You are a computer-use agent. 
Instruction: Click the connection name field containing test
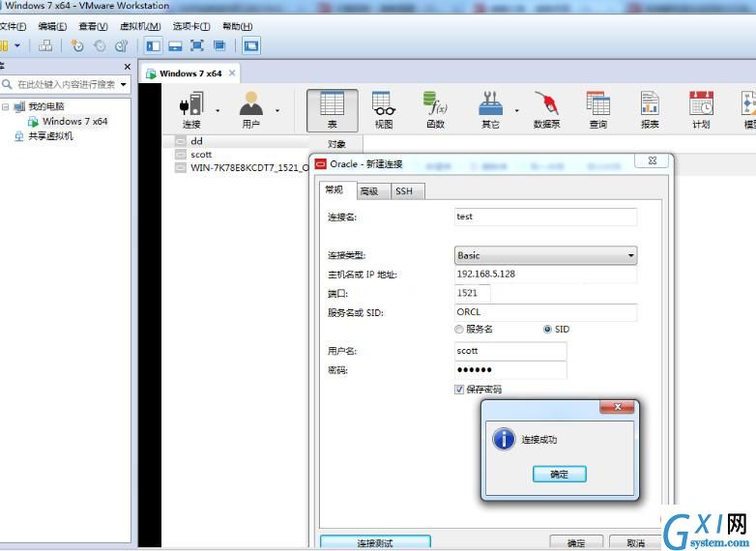(545, 217)
